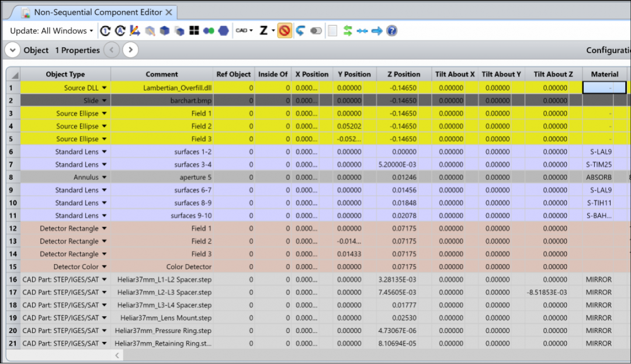
Task: Go to the previous object properties
Action: (112, 50)
